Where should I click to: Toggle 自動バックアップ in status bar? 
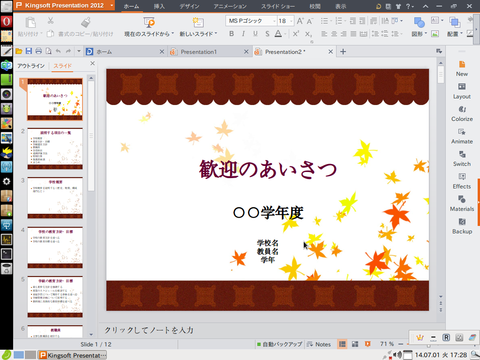tap(279, 344)
